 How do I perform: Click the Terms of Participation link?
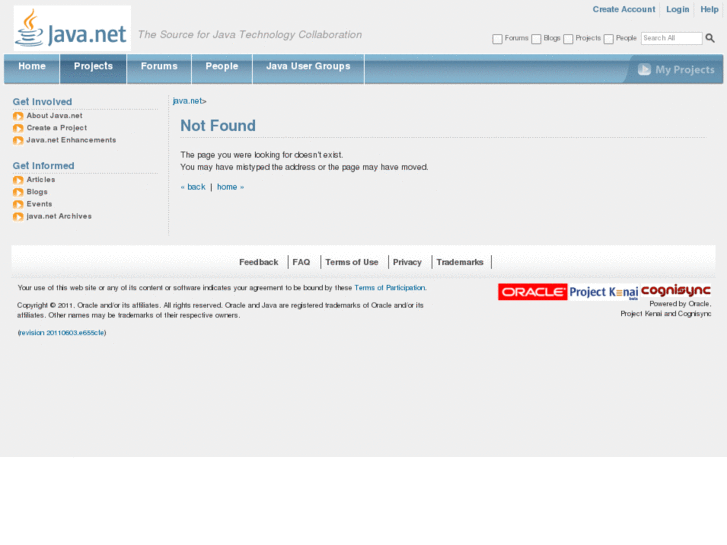389,288
